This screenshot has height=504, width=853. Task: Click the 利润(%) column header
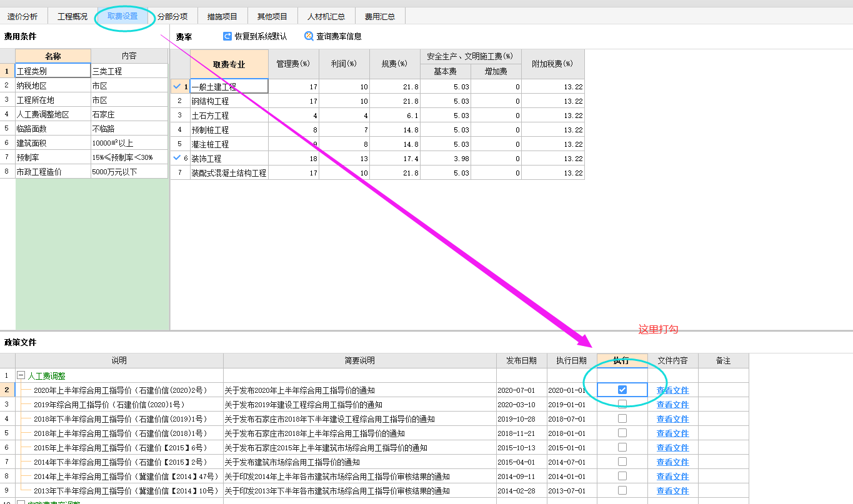(344, 64)
